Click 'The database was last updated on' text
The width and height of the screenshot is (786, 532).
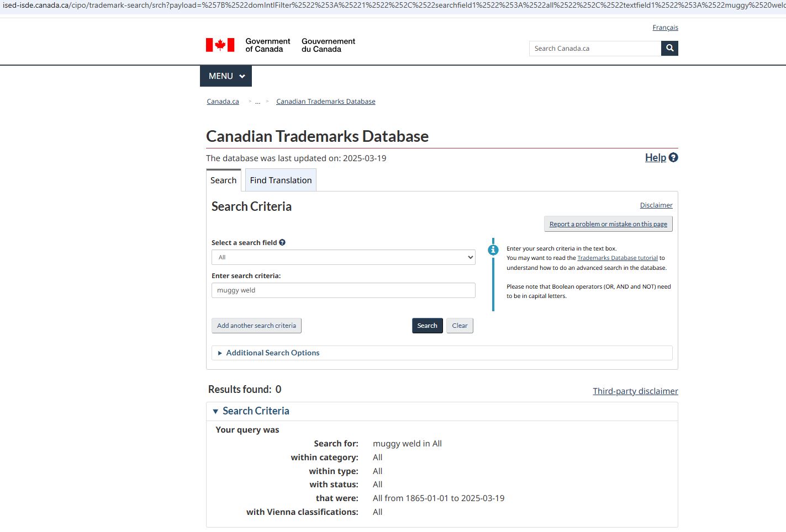[296, 158]
